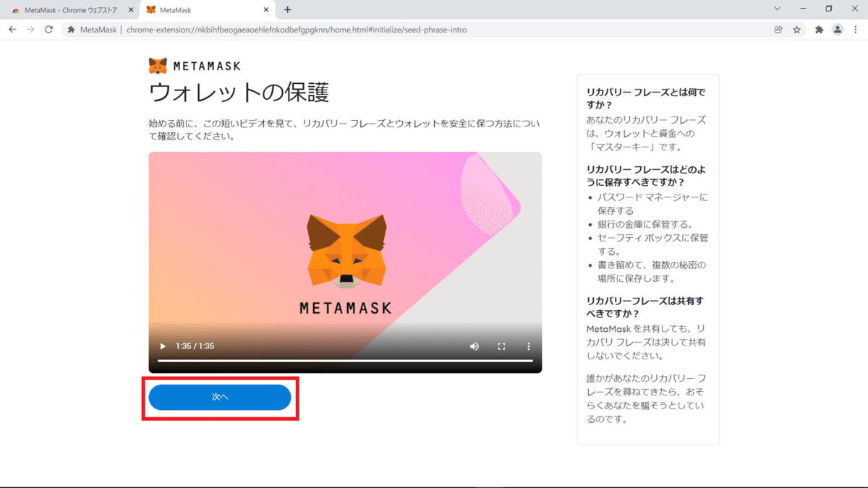Open the Chrome three-dot menu
This screenshot has height=488, width=868.
tap(856, 30)
